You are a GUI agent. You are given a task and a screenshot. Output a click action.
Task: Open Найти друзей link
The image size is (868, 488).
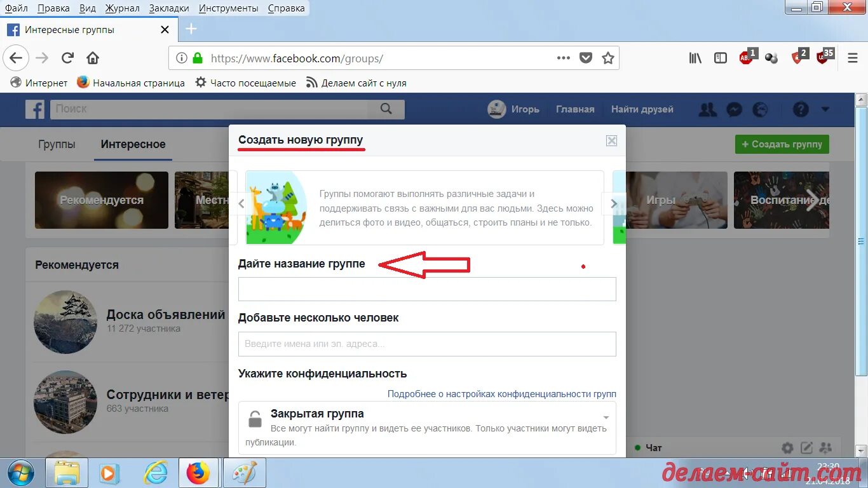coord(642,109)
